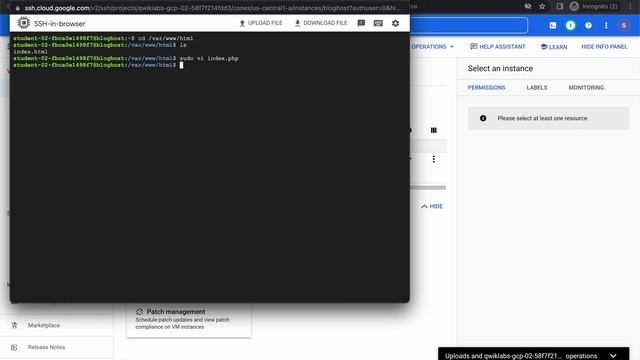640x360 pixels.
Task: Click 'sudo vi index.php' command text
Action: click(209, 58)
